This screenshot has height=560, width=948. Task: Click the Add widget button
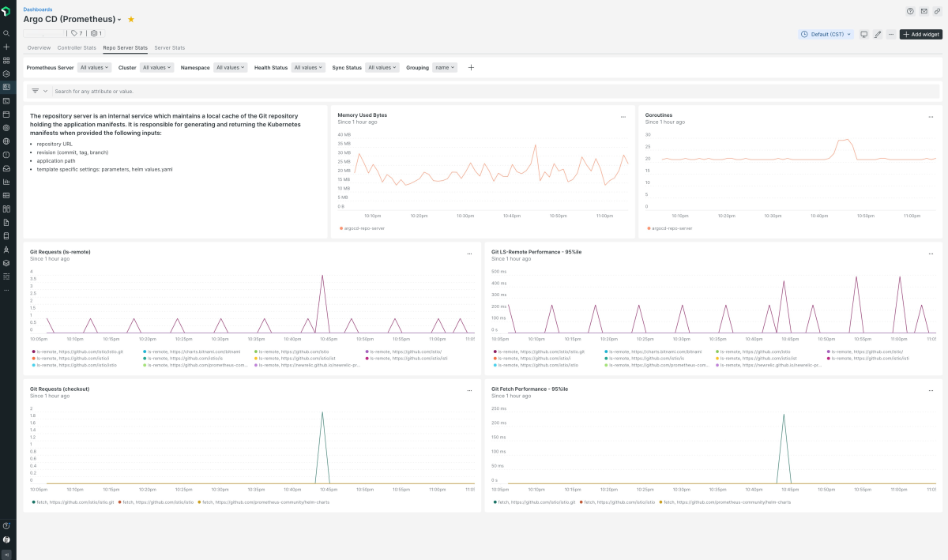[920, 35]
